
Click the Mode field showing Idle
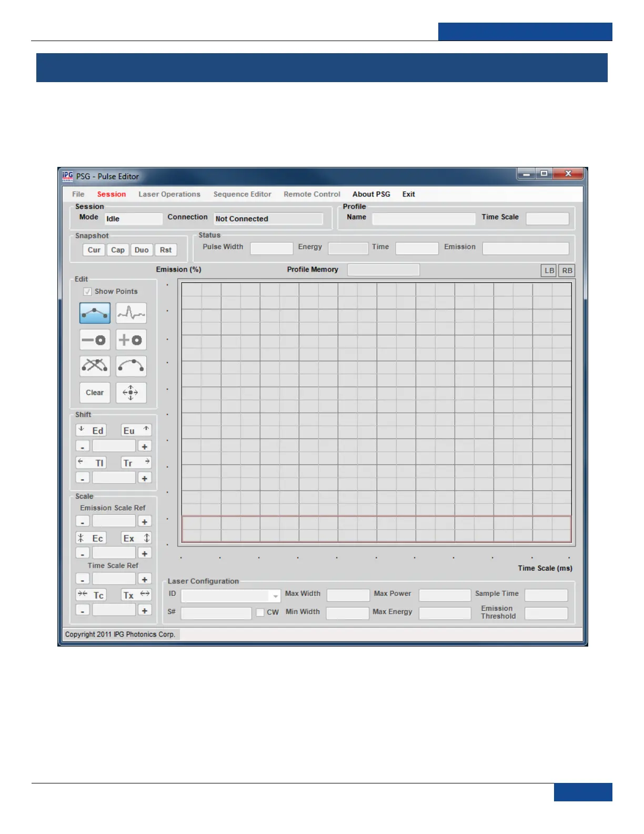pyautogui.click(x=134, y=219)
